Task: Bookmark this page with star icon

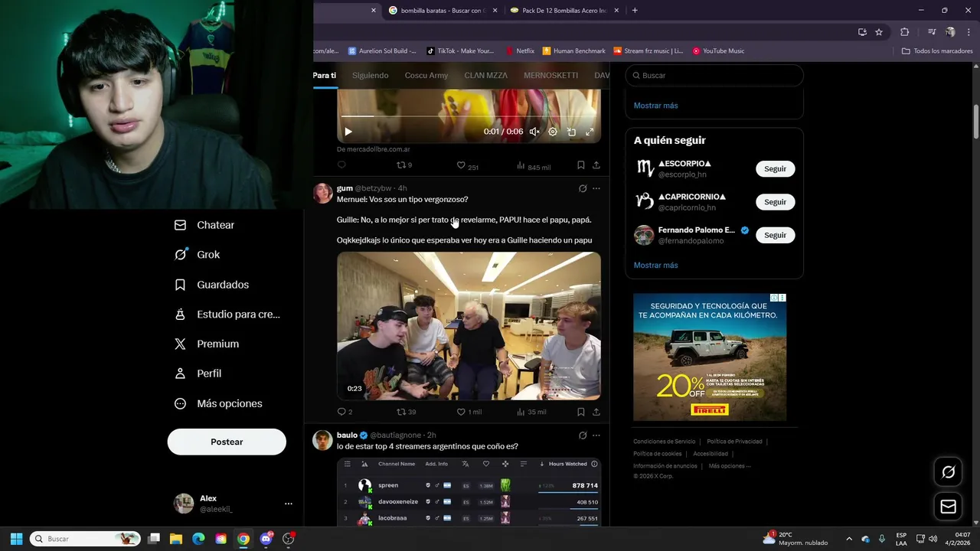Action: click(879, 32)
